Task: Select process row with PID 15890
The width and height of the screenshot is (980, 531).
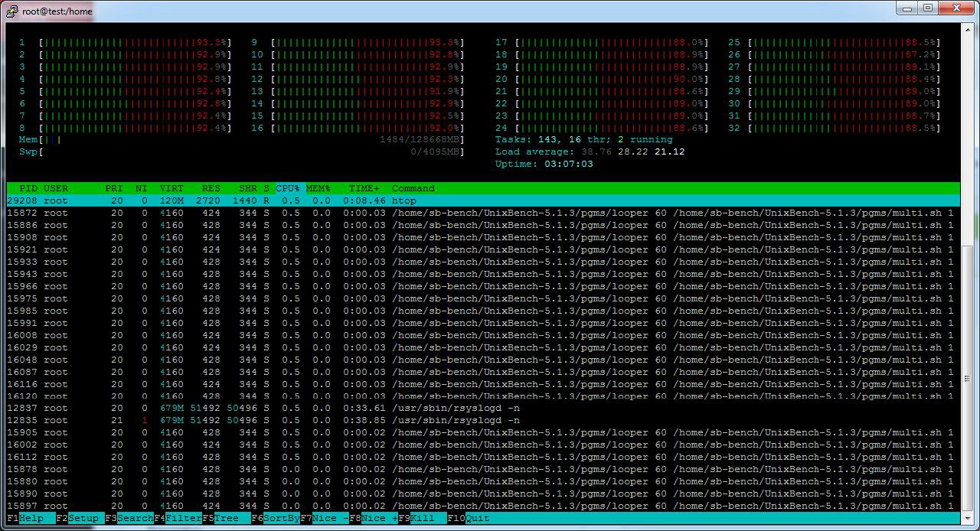Action: pos(482,494)
